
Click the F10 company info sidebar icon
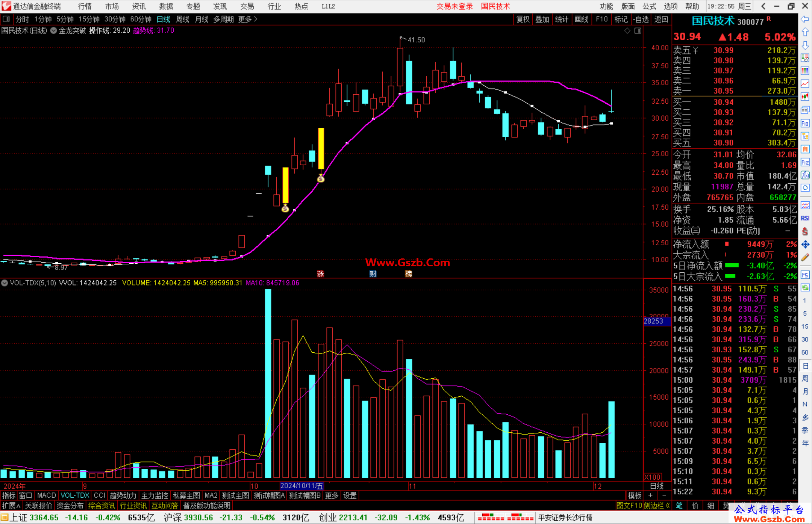pos(805,123)
